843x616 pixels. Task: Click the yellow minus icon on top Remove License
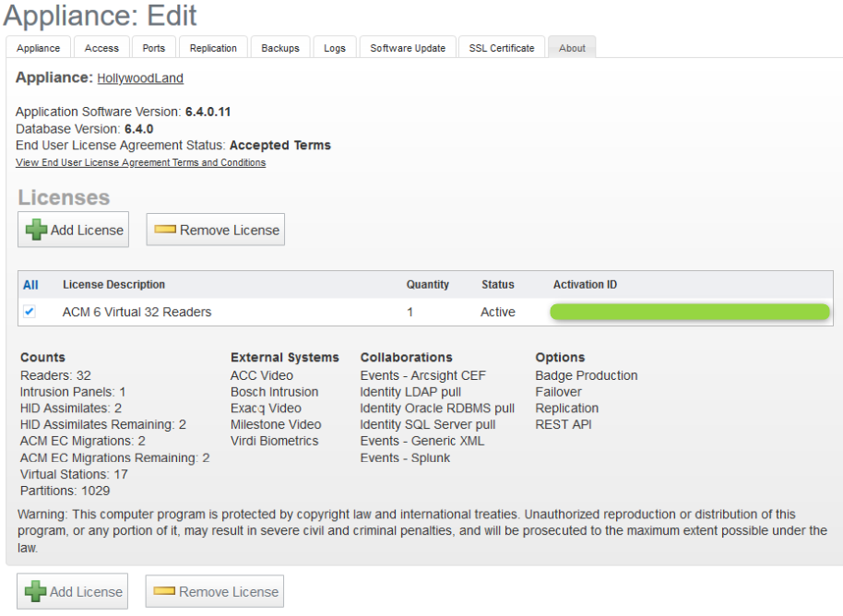[166, 230]
